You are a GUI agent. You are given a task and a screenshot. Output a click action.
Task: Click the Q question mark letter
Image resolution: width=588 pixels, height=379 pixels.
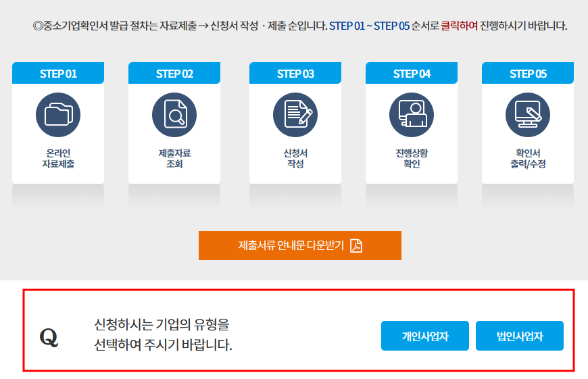(49, 337)
